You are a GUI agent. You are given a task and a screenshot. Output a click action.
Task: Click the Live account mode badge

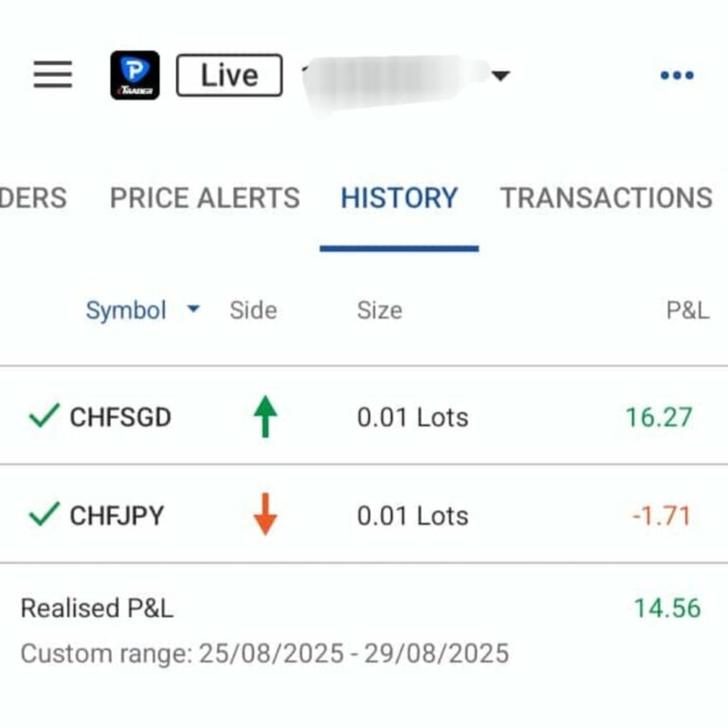click(x=229, y=76)
